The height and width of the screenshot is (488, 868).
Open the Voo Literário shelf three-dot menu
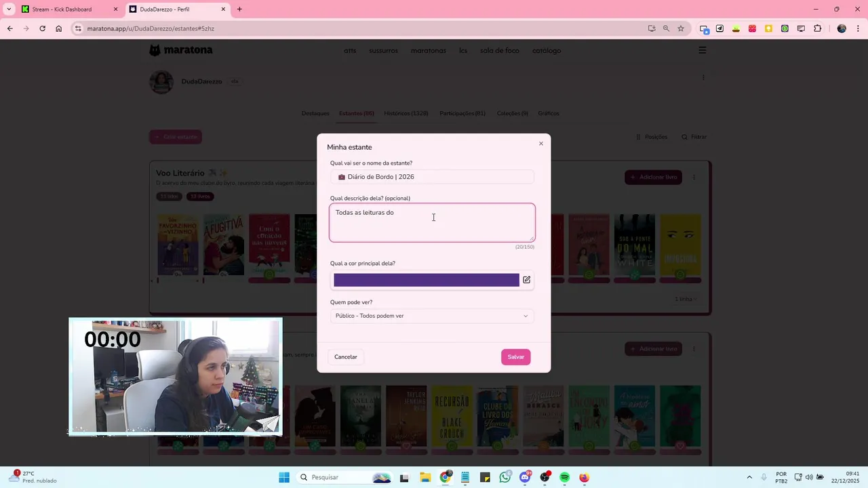694,178
